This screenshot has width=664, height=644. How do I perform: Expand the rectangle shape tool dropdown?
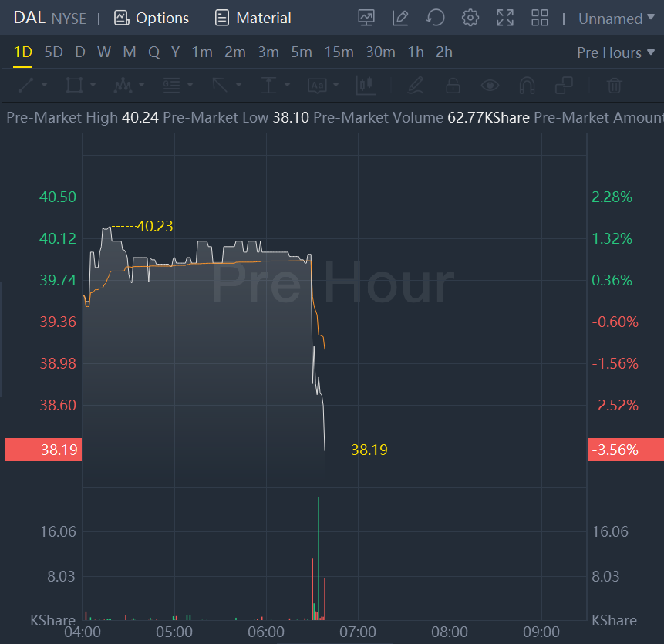(x=93, y=85)
